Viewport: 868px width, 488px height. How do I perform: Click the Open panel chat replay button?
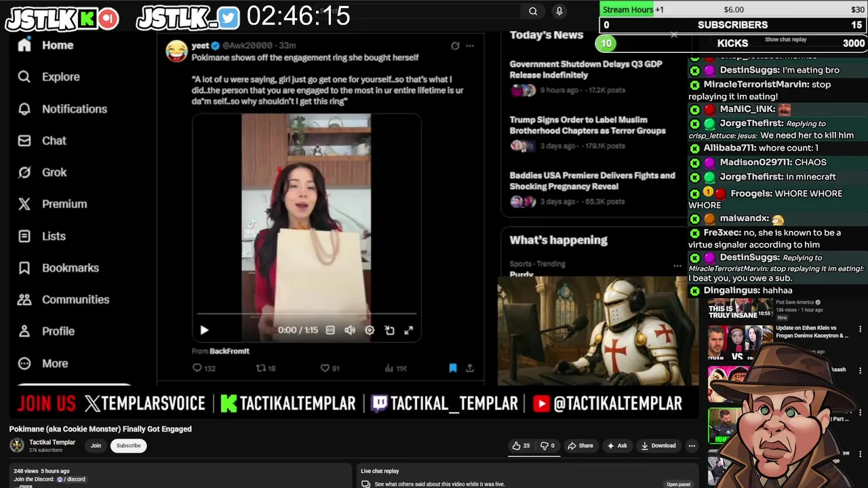pyautogui.click(x=678, y=484)
